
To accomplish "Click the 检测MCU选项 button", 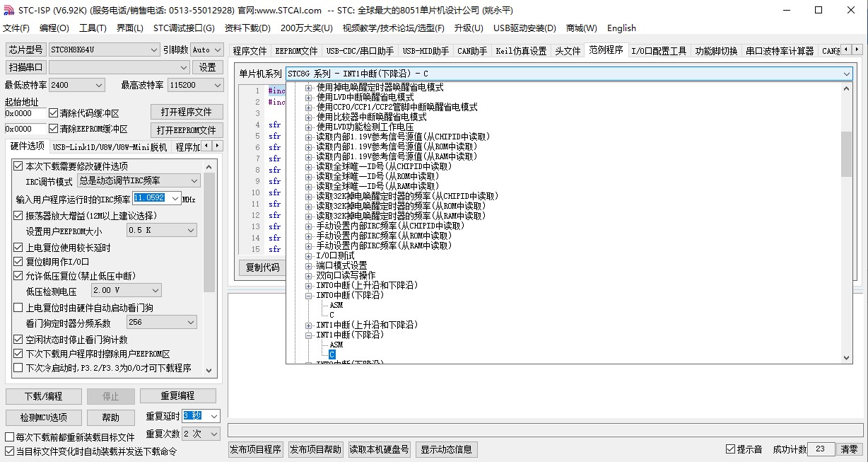I will point(43,417).
